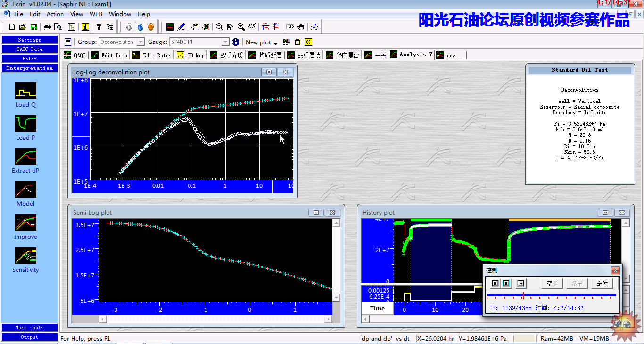
Task: Open help with the question mark icon
Action: click(99, 27)
